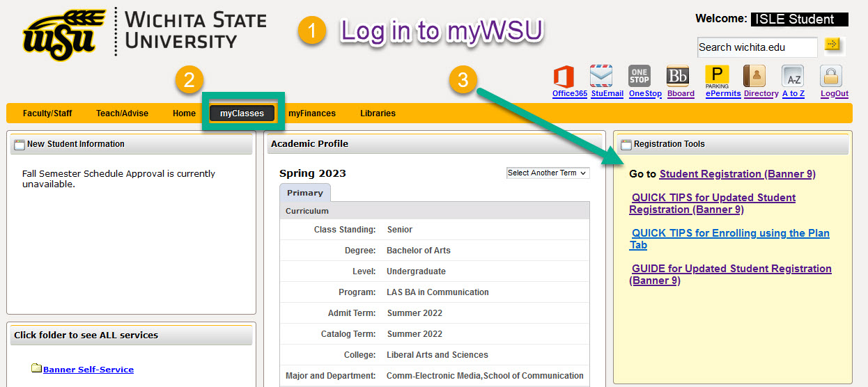Screen dimensions: 868x387
Task: Open the Faculty/Staff tab
Action: tap(47, 113)
